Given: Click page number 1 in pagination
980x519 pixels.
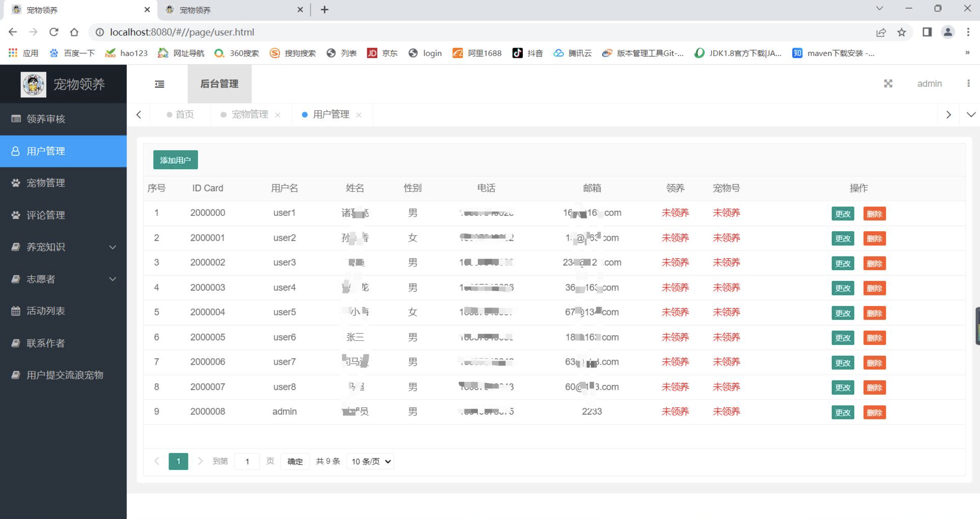Looking at the screenshot, I should pyautogui.click(x=178, y=461).
